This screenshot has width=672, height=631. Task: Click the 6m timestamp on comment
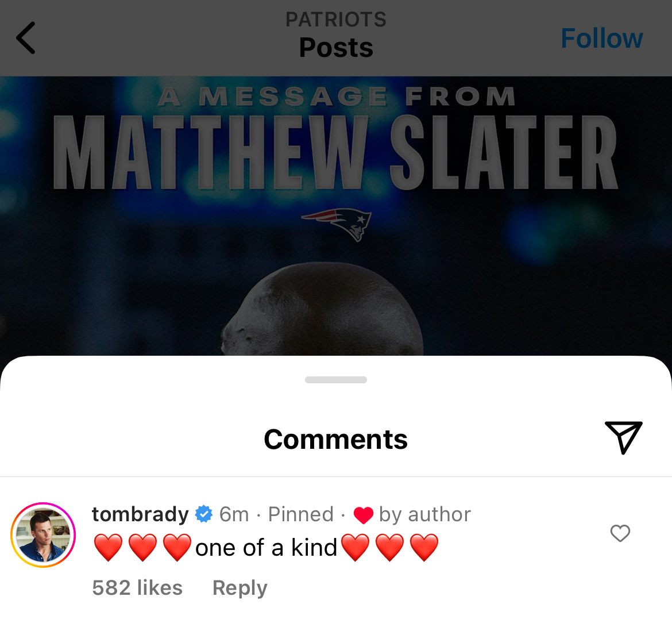point(234,514)
